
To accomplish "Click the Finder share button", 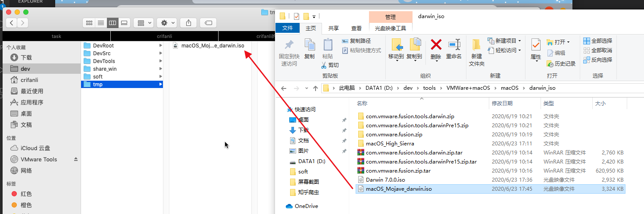I will pos(189,22).
